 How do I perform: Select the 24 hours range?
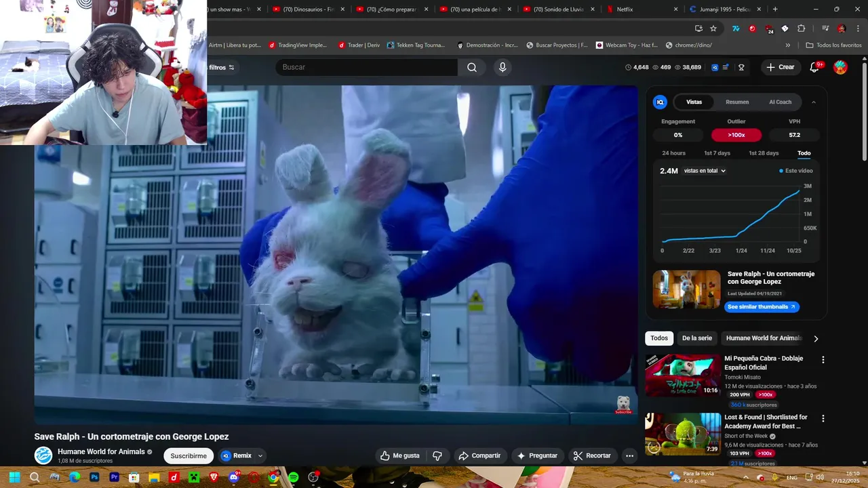673,153
